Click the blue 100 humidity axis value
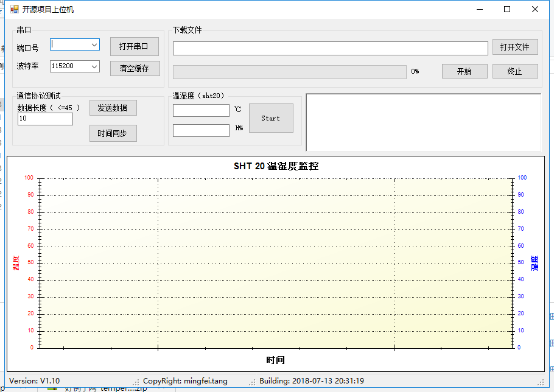Screen dimensions: 554x392 tap(522, 178)
